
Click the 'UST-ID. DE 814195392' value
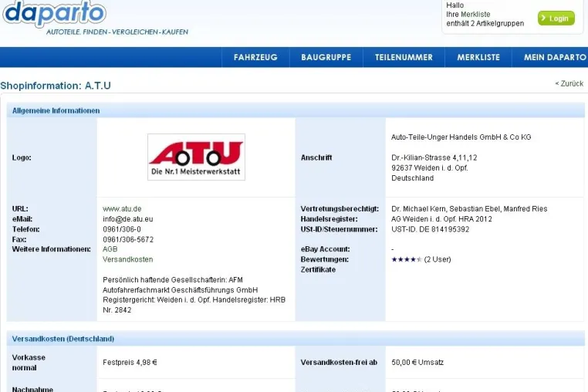coord(430,229)
